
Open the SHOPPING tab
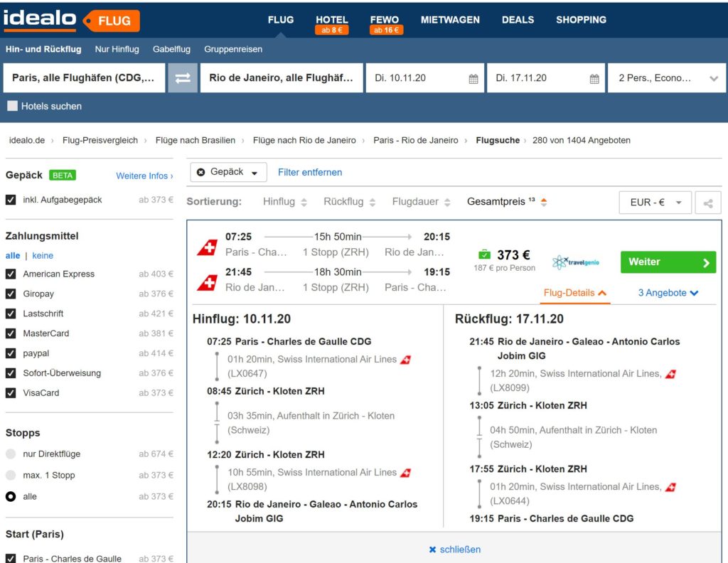click(582, 20)
